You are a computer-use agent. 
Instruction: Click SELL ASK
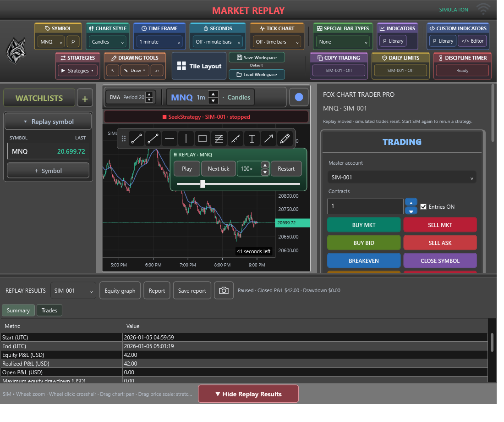click(440, 243)
